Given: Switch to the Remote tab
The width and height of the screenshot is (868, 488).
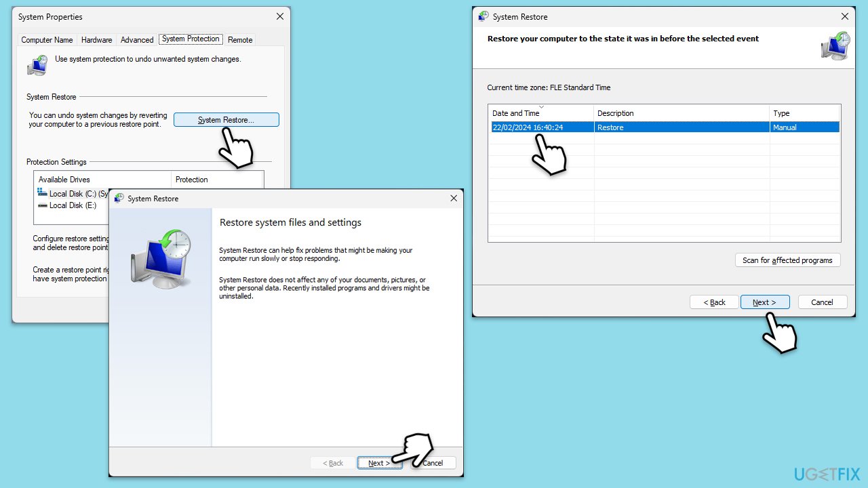Looking at the screenshot, I should pyautogui.click(x=240, y=40).
